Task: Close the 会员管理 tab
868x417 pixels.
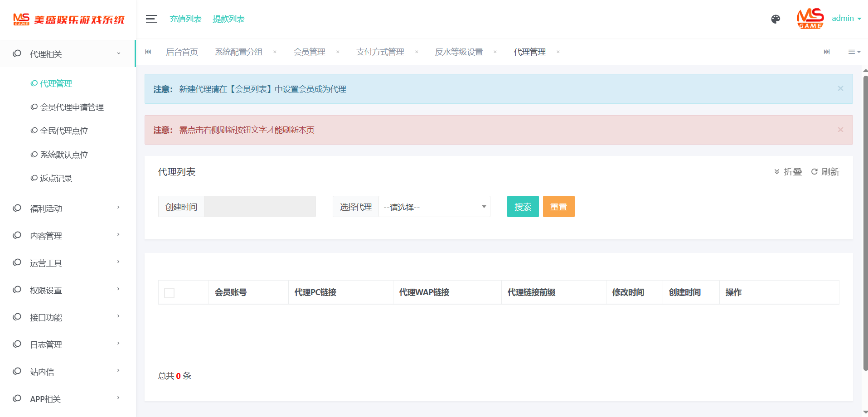Action: click(338, 52)
